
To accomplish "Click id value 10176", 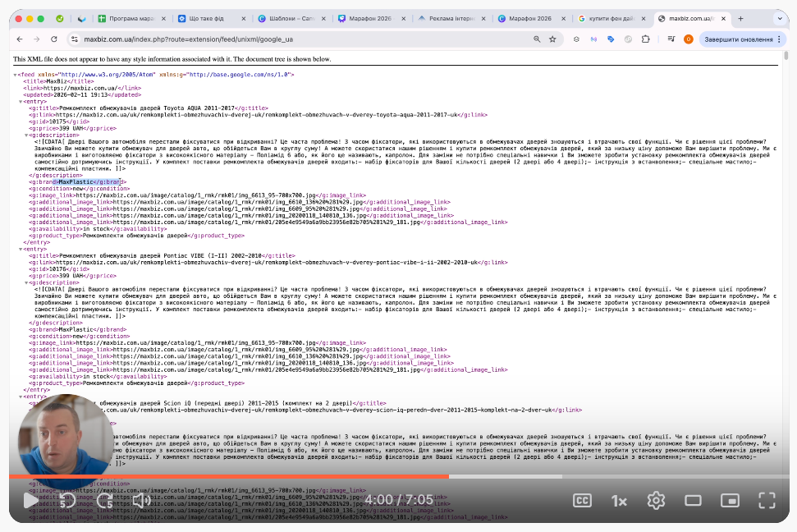I will click(57, 269).
